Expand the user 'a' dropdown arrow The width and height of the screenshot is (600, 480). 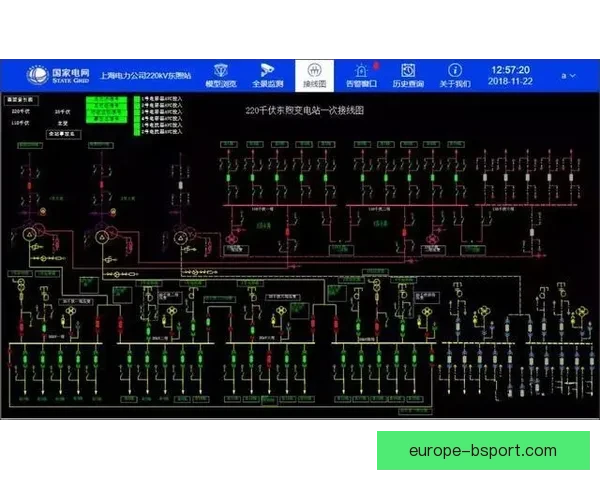point(573,76)
